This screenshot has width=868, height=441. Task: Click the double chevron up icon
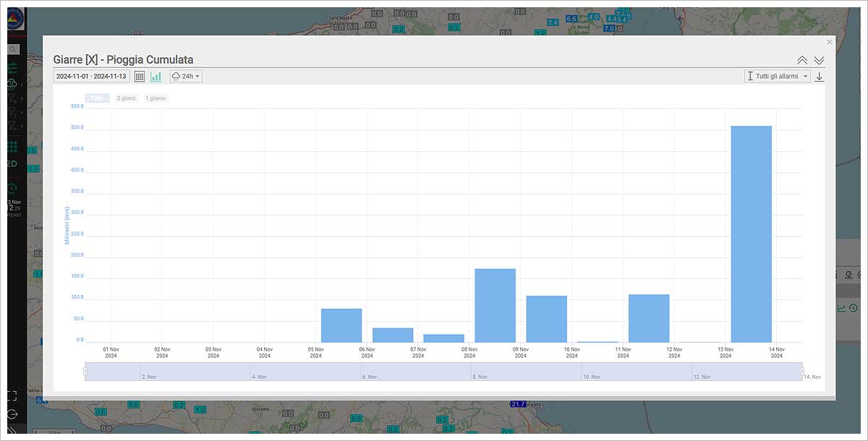pos(802,60)
